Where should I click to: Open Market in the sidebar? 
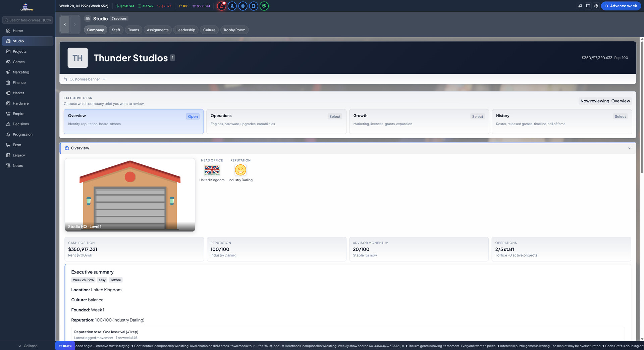click(28, 93)
